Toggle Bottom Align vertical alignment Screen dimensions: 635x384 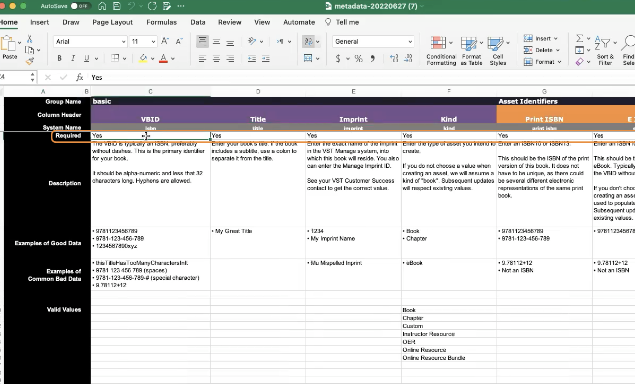230,43
